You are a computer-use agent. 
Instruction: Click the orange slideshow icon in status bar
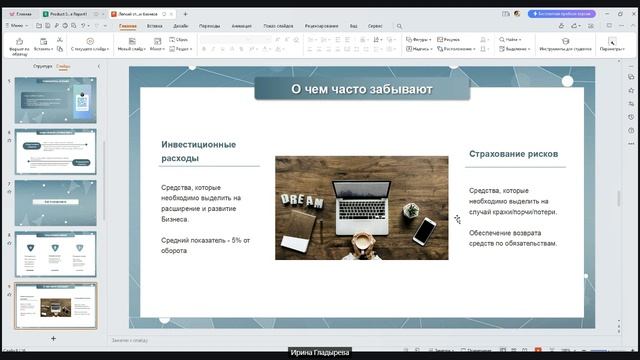point(538,350)
